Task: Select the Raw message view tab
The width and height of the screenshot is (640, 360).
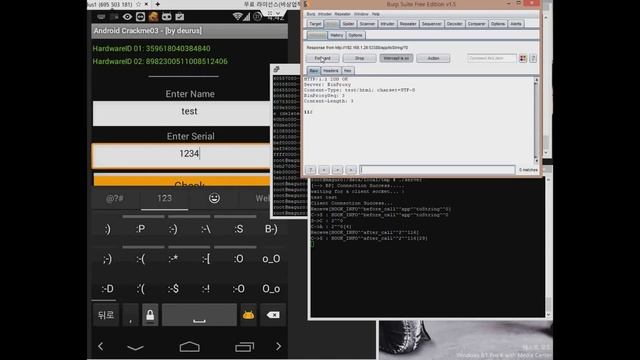Action: pos(313,71)
